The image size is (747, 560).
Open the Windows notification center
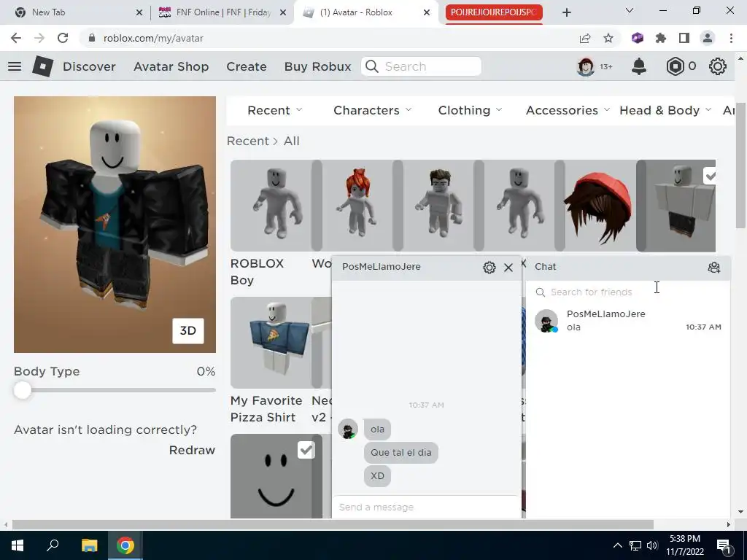click(x=724, y=546)
